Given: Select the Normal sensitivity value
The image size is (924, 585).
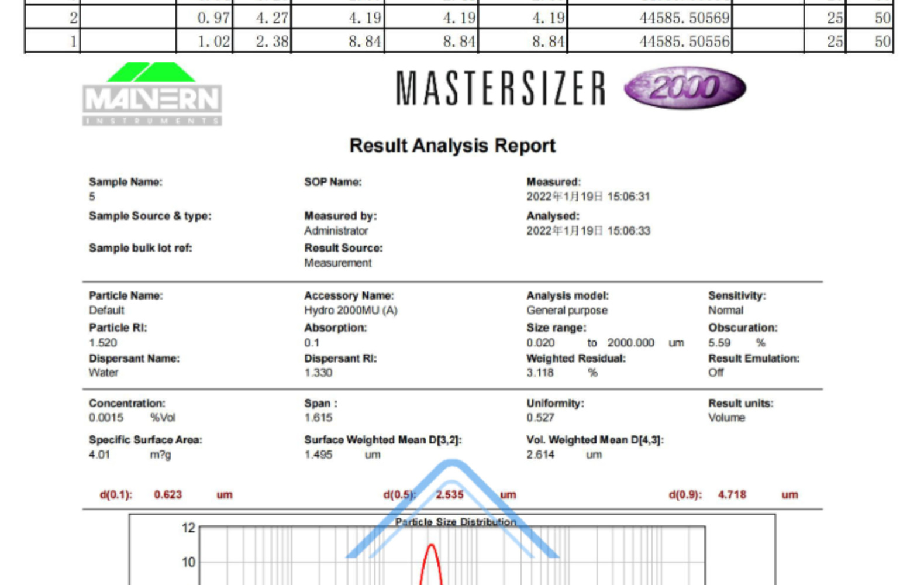Looking at the screenshot, I should (x=726, y=310).
